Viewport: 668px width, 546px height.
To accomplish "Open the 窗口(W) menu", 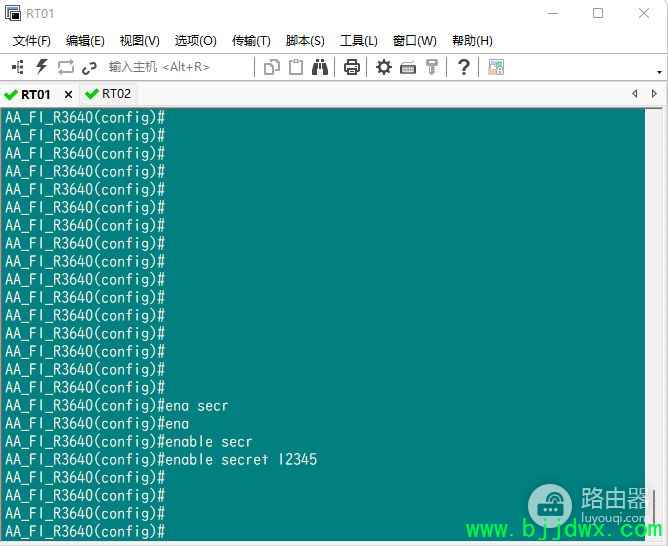I will (x=415, y=41).
